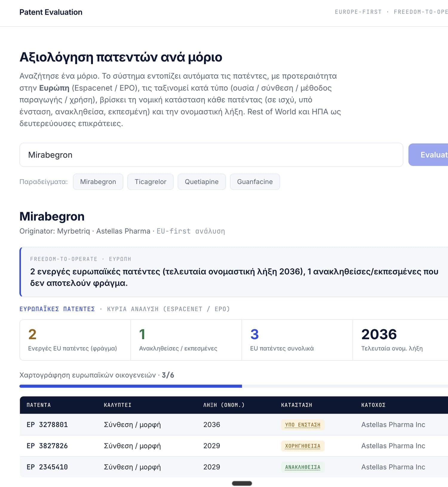Click the revoked/expired patents count card
The height and width of the screenshot is (487, 448).
(186, 340)
